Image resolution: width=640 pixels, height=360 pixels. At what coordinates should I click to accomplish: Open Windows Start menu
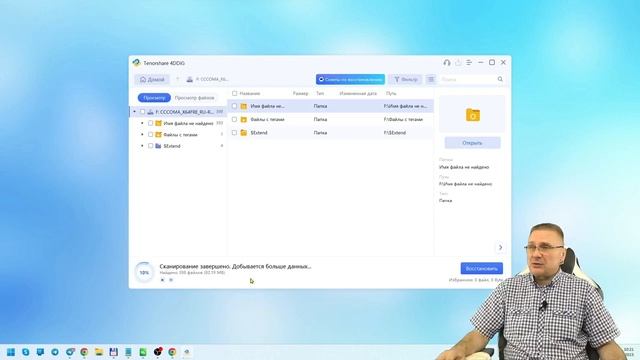coord(11,352)
